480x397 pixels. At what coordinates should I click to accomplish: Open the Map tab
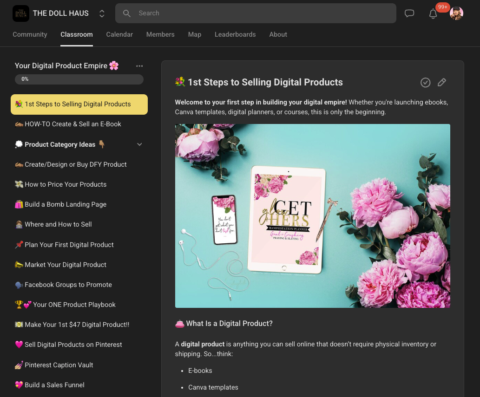click(x=195, y=34)
